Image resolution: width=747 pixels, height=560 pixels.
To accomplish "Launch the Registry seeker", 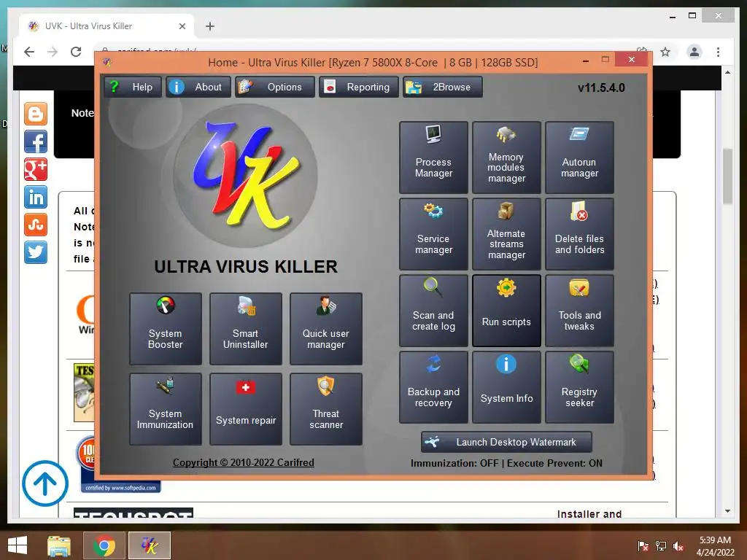I will tap(579, 388).
